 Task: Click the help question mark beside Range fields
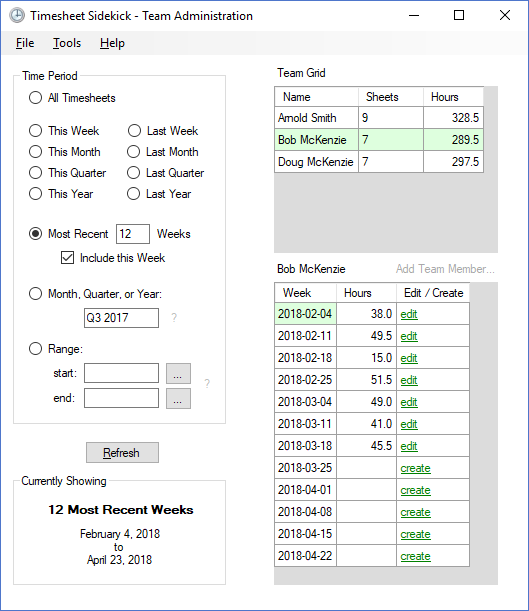[207, 383]
